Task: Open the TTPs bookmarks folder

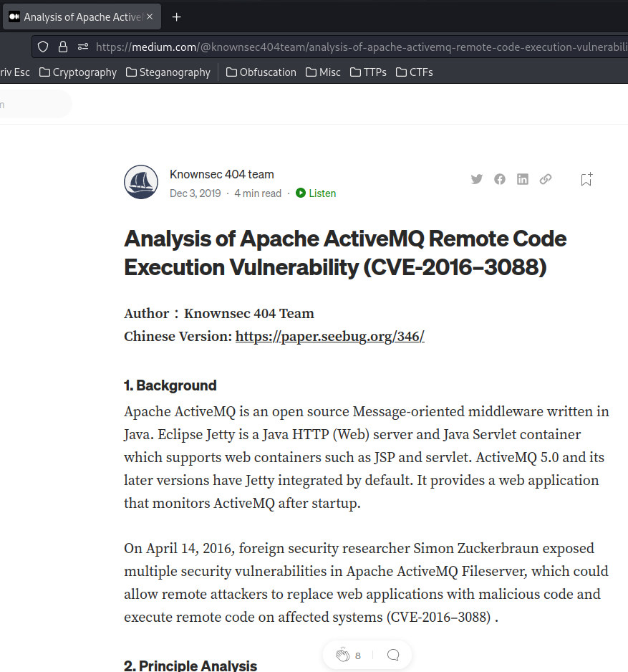Action: tap(368, 72)
